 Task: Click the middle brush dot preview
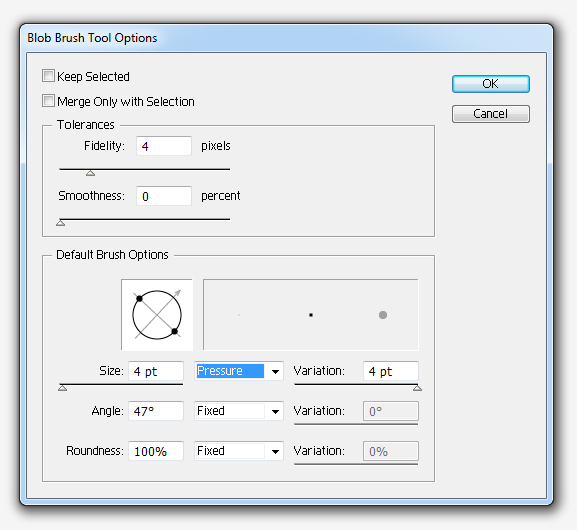click(311, 315)
